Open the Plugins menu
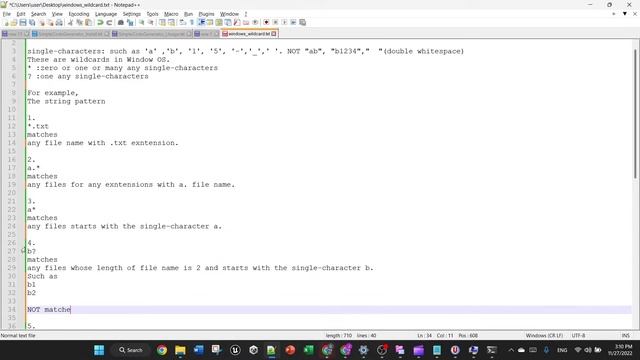The height and width of the screenshot is (360, 640). [206, 14]
